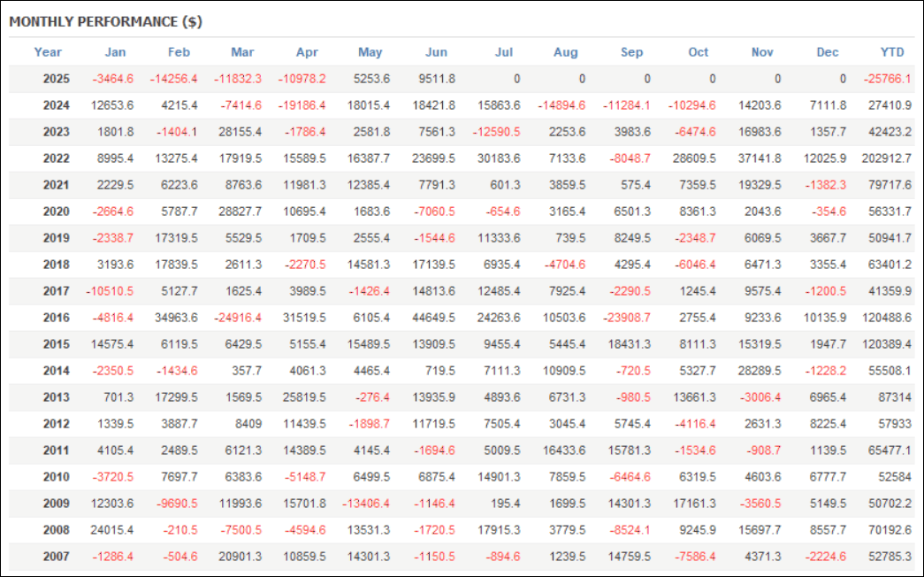The image size is (924, 577).
Task: Click the Jul column header
Action: point(504,52)
